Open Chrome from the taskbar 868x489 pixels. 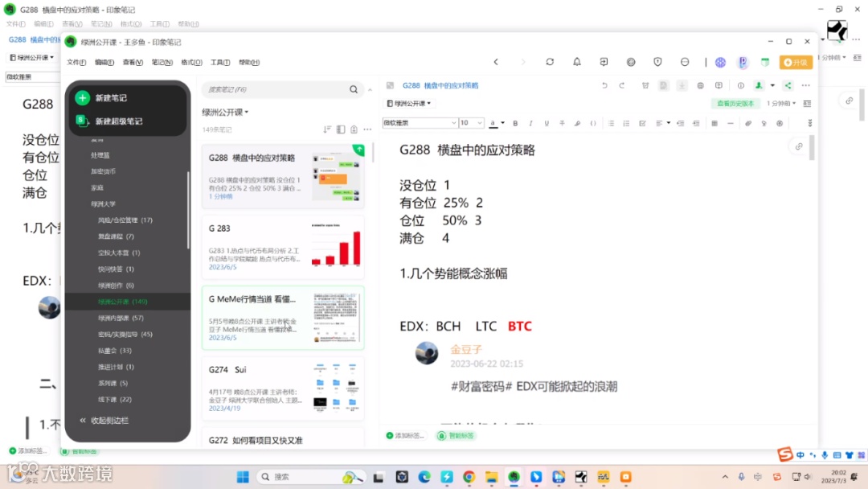click(x=469, y=477)
